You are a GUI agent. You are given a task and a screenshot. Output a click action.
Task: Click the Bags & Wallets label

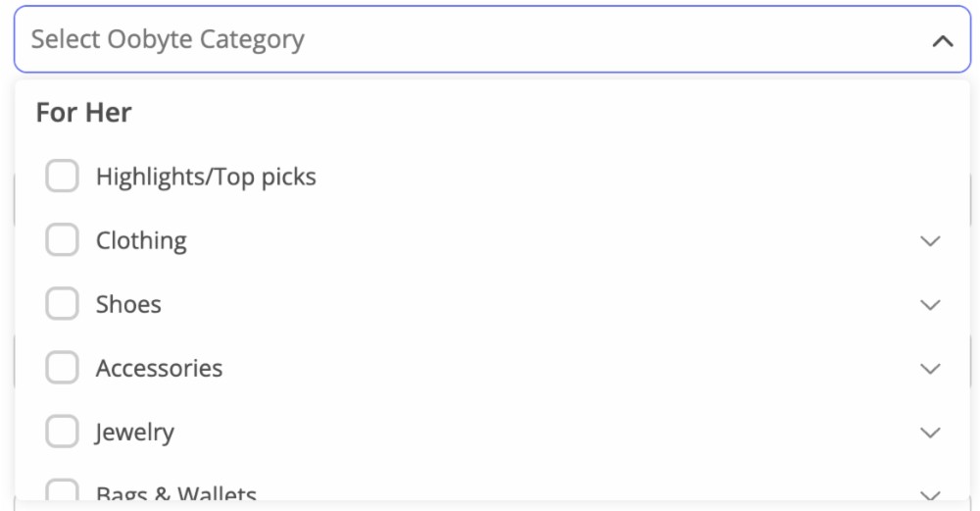pos(175,493)
